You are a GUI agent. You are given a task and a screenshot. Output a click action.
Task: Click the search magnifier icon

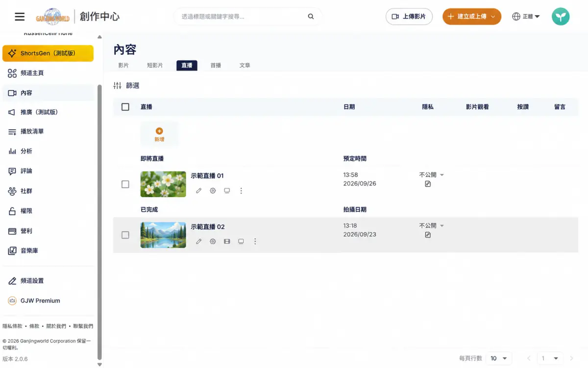(311, 17)
